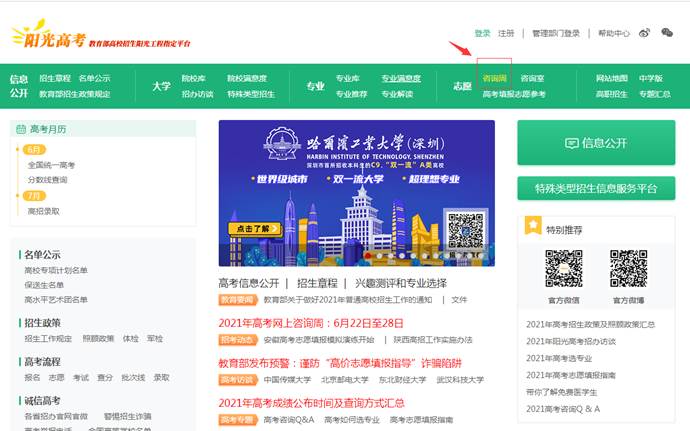The width and height of the screenshot is (690, 431).
Task: Open 教育部招生政策规定 nav item
Action: pos(75,94)
